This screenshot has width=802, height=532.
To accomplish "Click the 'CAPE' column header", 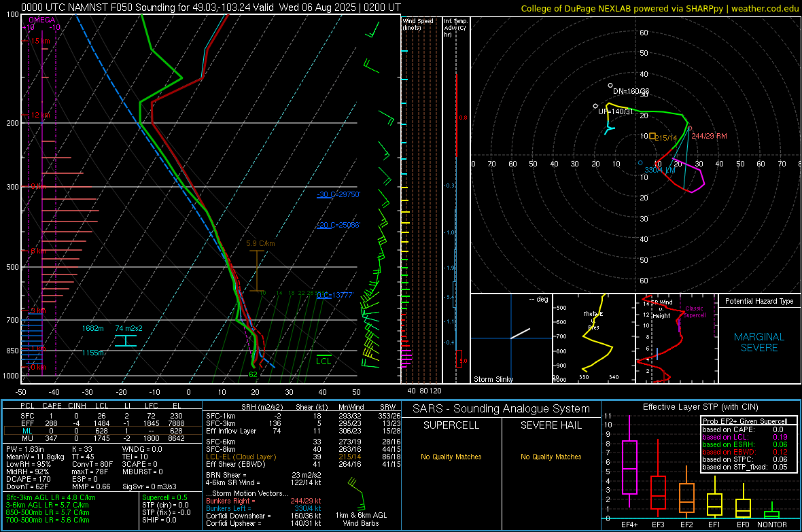I will click(x=52, y=406).
